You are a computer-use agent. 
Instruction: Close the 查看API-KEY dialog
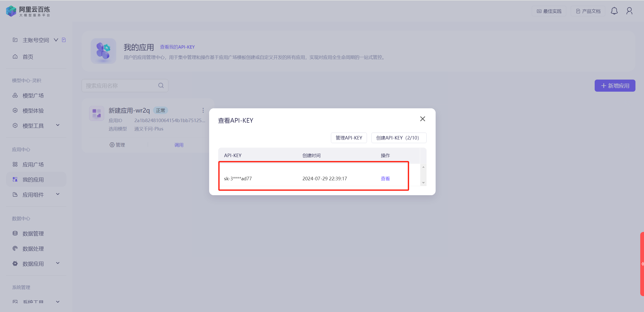423,119
